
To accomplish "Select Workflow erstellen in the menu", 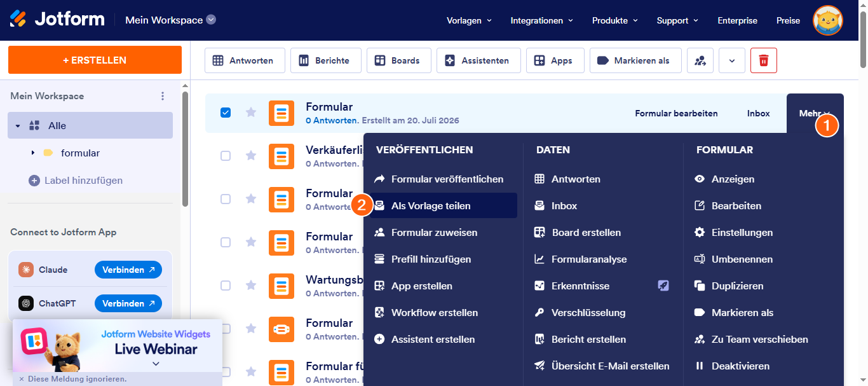I will (444, 313).
